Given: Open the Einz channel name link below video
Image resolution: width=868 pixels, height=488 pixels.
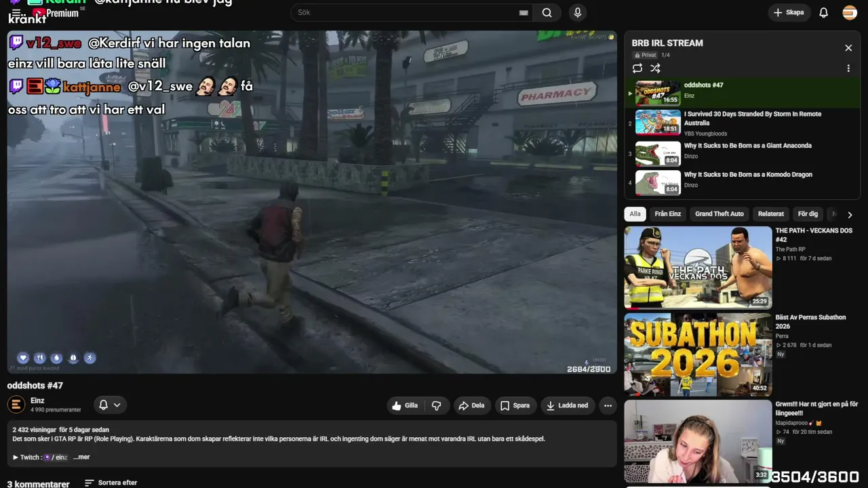Looking at the screenshot, I should click(37, 401).
